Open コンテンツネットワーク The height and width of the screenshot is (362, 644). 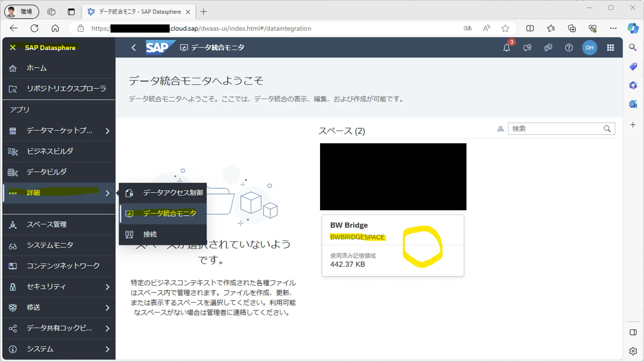click(59, 266)
